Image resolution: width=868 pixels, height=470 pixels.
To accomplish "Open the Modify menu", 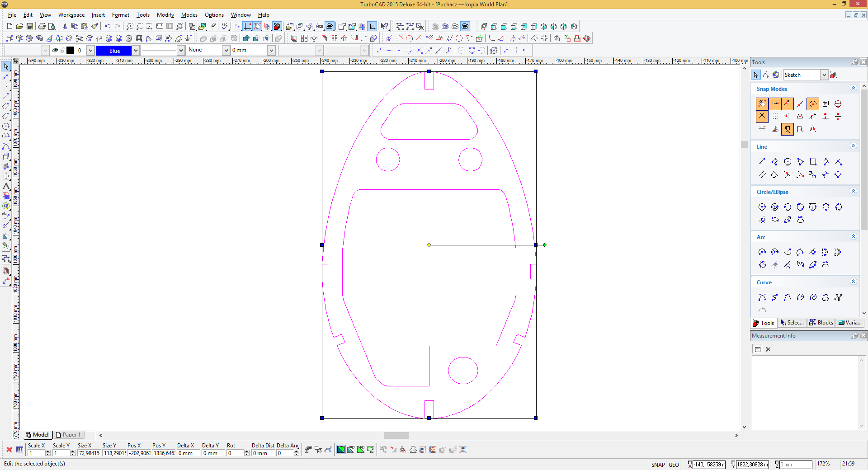I will (x=165, y=15).
